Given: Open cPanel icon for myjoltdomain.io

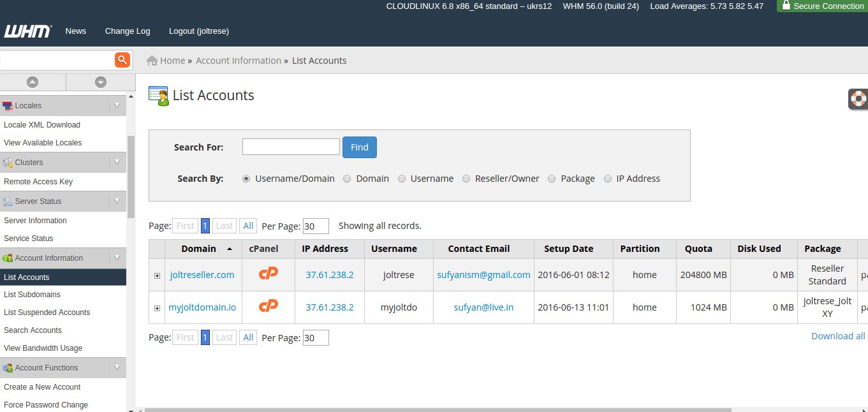Looking at the screenshot, I should pyautogui.click(x=268, y=307).
